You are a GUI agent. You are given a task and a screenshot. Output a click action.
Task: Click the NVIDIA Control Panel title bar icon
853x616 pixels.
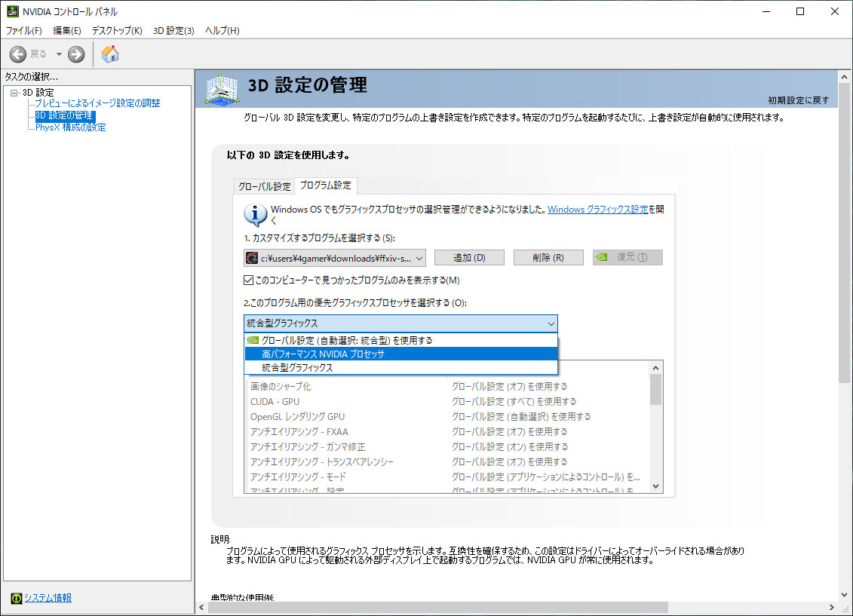(12, 11)
